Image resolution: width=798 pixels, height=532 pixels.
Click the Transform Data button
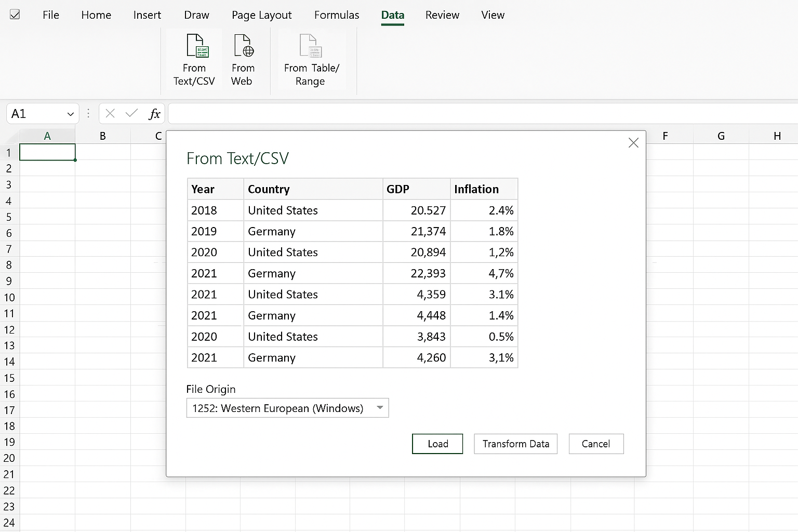click(515, 444)
